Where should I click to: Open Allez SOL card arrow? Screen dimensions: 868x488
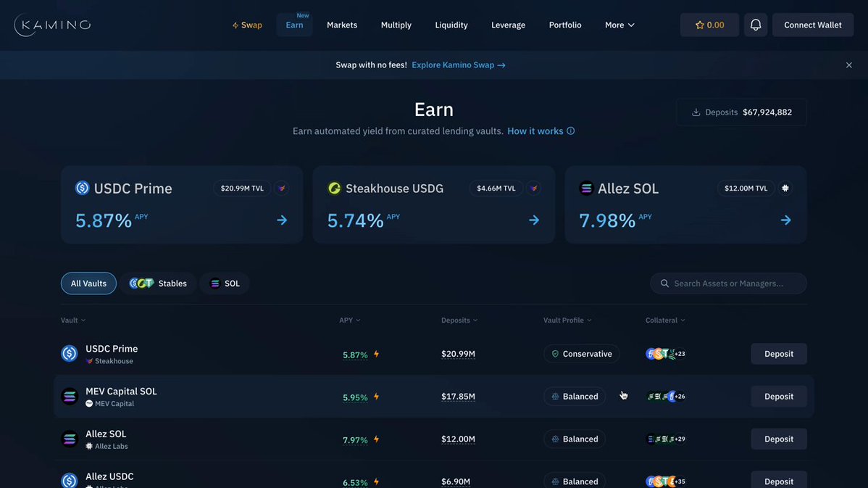pyautogui.click(x=785, y=220)
